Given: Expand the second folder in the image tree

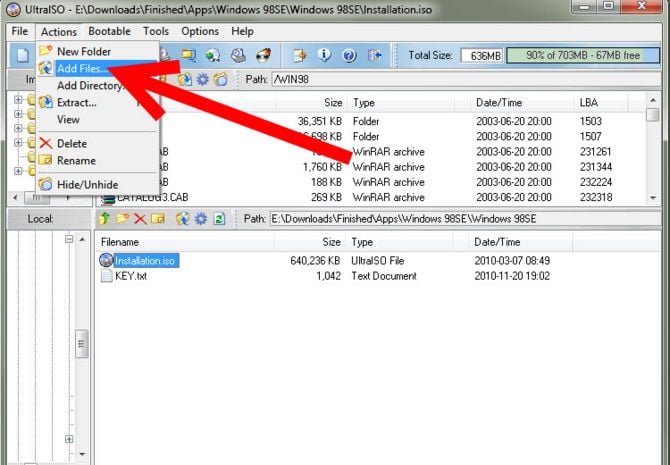Looking at the screenshot, I should click(18, 114).
